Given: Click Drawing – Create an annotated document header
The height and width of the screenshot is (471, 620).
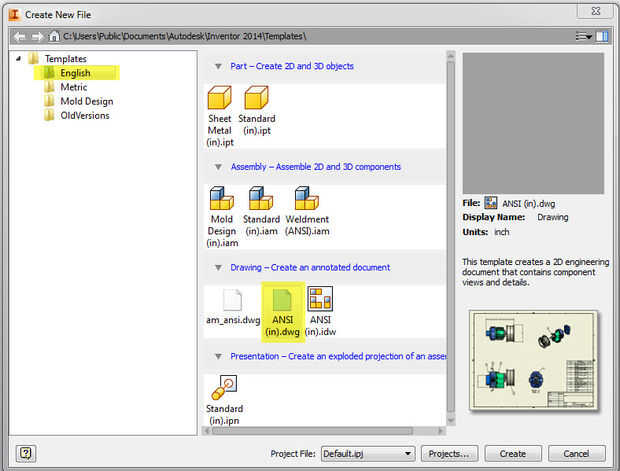Looking at the screenshot, I should (x=310, y=267).
